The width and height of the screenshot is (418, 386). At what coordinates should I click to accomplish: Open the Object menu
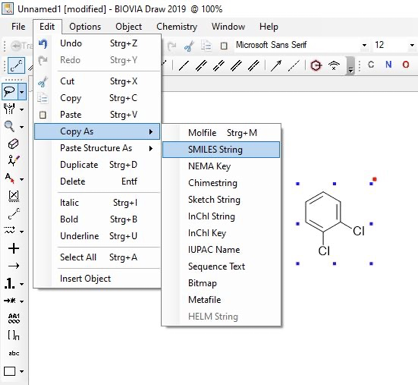click(129, 27)
